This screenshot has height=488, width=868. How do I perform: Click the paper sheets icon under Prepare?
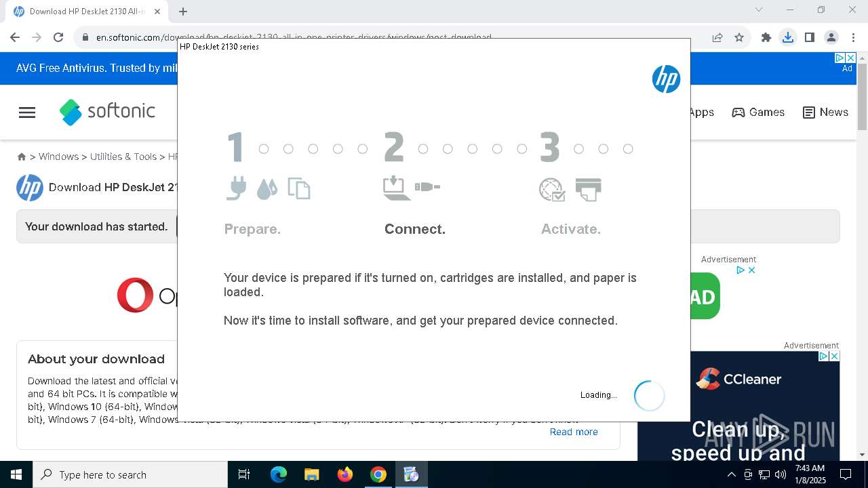click(299, 188)
